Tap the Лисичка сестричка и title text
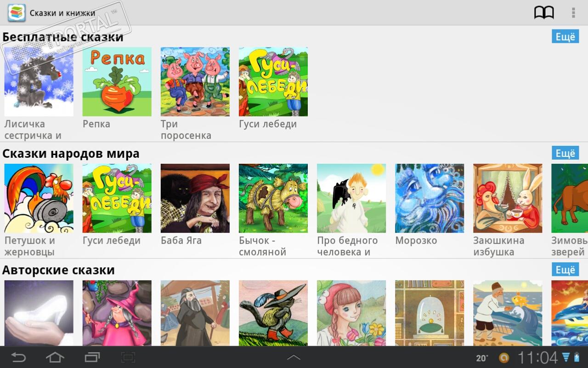 coord(33,130)
